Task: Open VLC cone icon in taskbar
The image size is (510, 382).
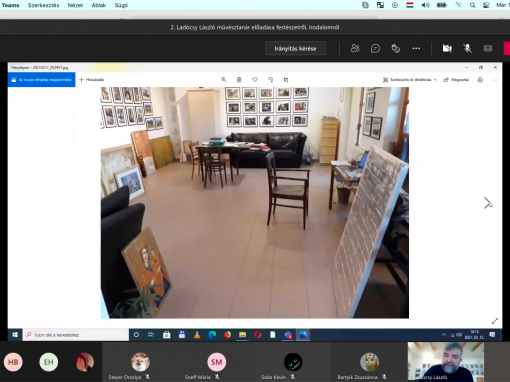Action: [x=197, y=335]
